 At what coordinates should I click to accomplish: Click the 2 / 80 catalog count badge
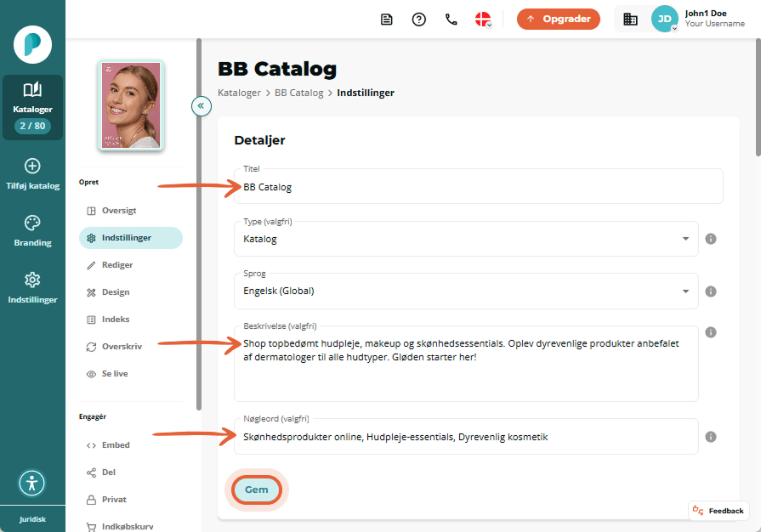[x=32, y=126]
